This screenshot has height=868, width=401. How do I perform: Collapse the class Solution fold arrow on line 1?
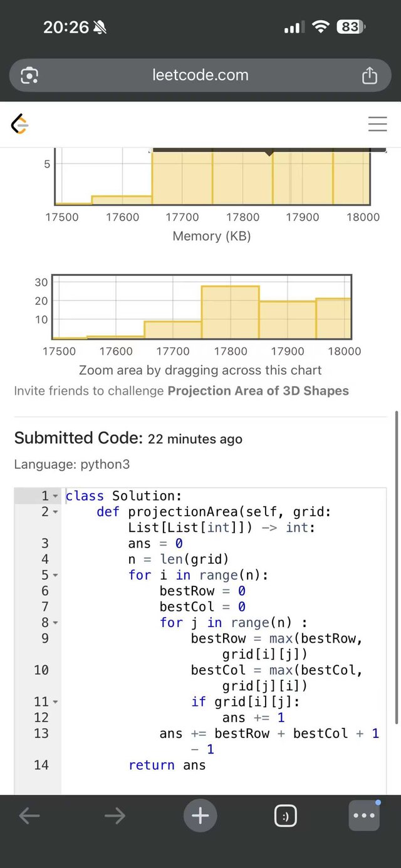55,496
